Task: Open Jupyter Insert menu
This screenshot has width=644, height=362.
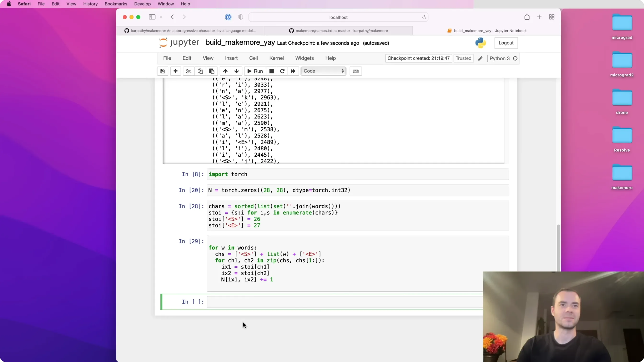Action: 231,58
